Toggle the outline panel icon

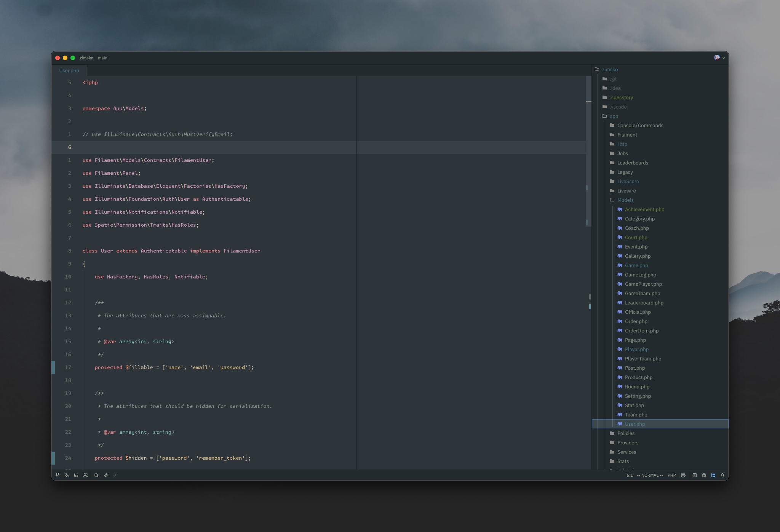pos(76,475)
